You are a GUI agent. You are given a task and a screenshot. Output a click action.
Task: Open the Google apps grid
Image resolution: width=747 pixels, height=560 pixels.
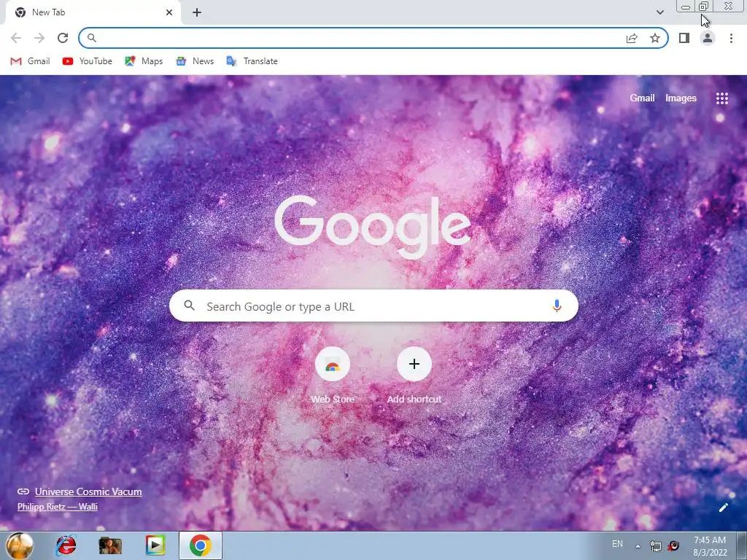click(x=722, y=98)
